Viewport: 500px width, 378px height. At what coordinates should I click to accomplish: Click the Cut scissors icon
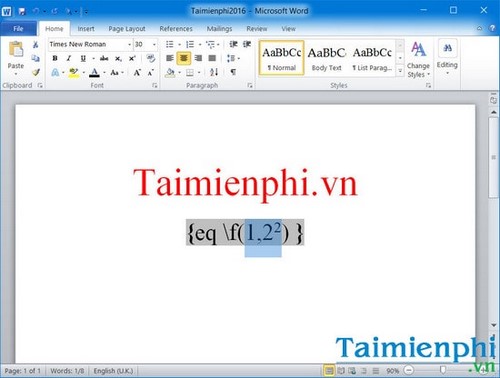(35, 45)
